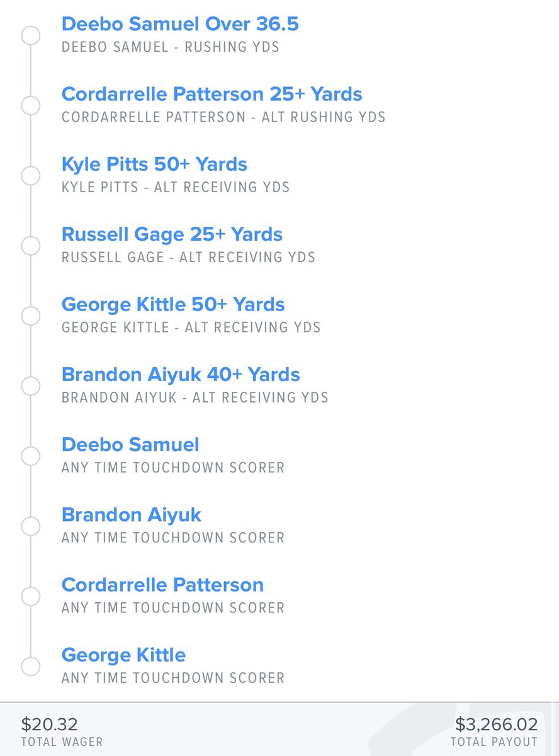Image resolution: width=559 pixels, height=756 pixels.
Task: Click status circle beside George Kittle touchdown leg
Action: coord(30,666)
